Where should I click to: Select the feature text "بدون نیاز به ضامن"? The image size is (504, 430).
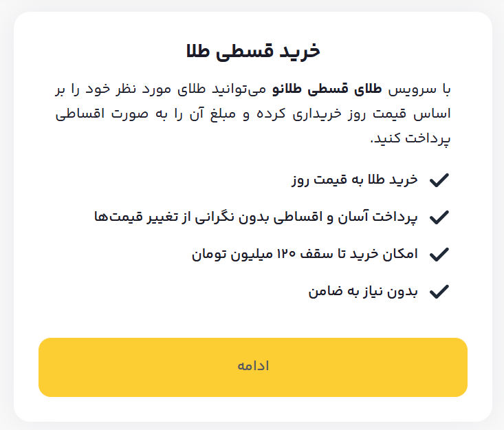[363, 292]
